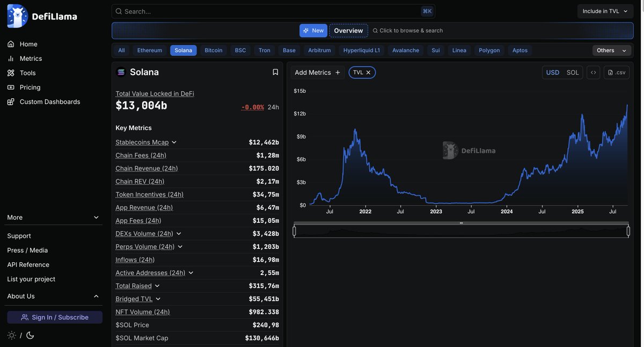Click the Pricing sidebar icon
The height and width of the screenshot is (347, 644).
[x=11, y=88]
